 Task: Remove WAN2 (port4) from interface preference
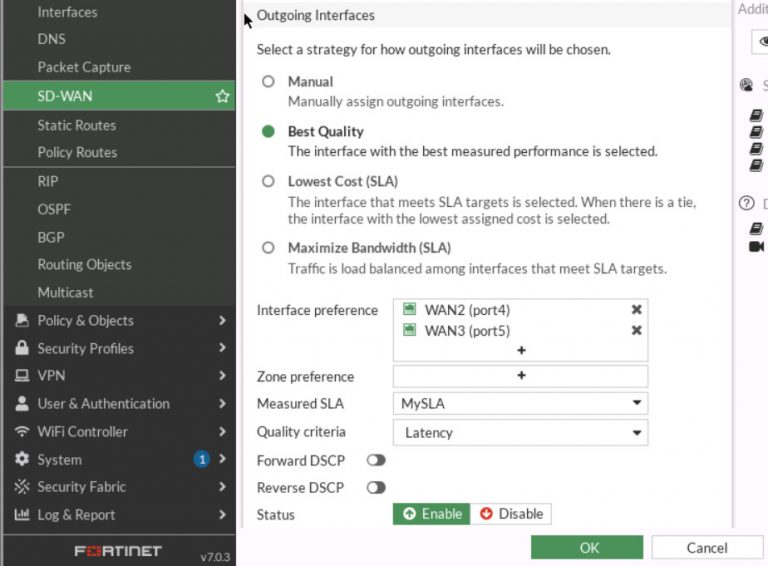pyautogui.click(x=636, y=310)
